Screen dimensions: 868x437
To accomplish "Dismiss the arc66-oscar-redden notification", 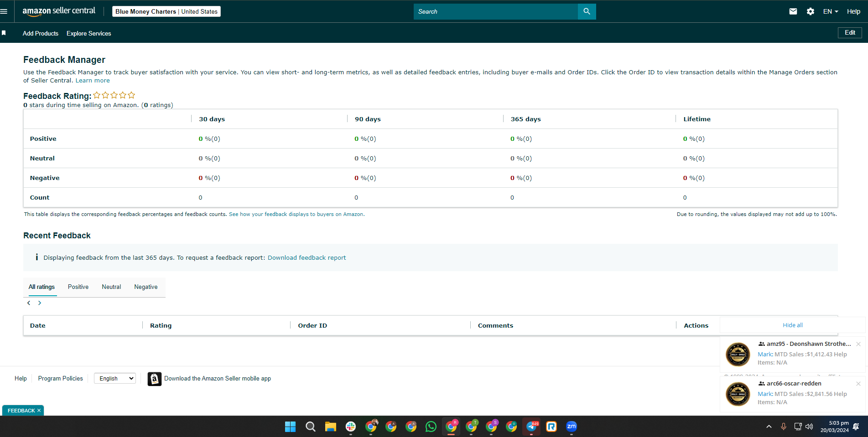I will click(x=858, y=384).
